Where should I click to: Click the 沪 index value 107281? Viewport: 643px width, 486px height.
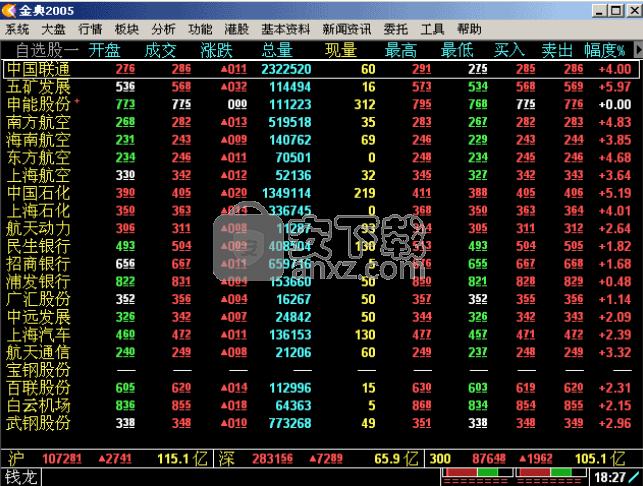(62, 459)
